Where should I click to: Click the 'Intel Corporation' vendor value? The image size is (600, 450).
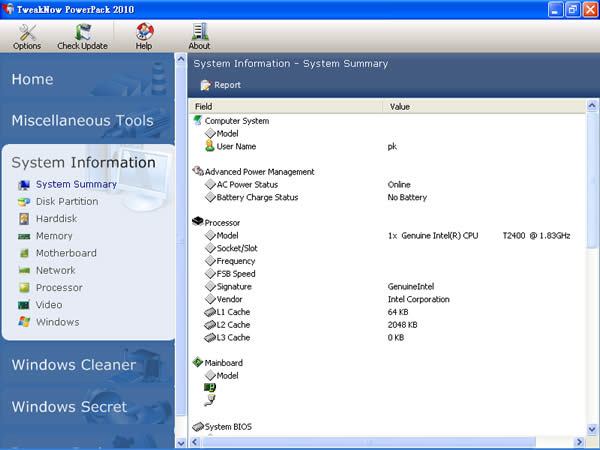click(419, 299)
